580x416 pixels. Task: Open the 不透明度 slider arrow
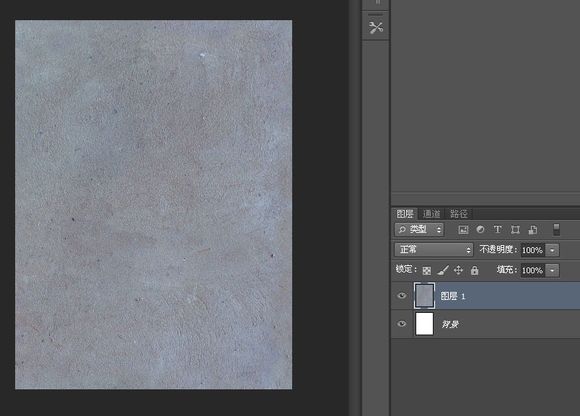[552, 250]
